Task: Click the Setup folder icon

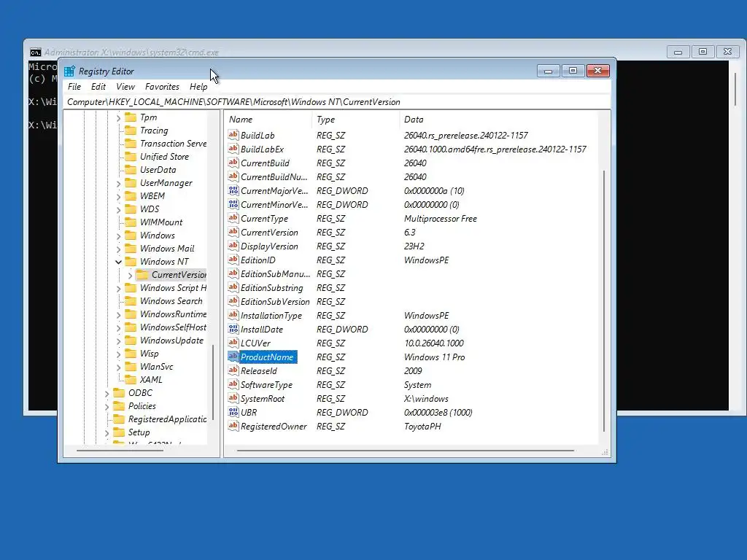Action: pyautogui.click(x=119, y=432)
